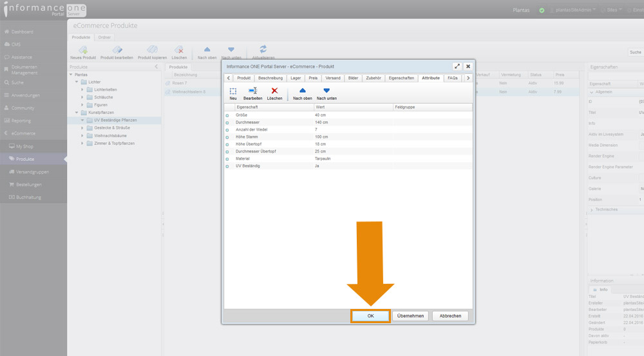Collapse the Lichter folder
The image size is (644, 356).
pyautogui.click(x=77, y=82)
